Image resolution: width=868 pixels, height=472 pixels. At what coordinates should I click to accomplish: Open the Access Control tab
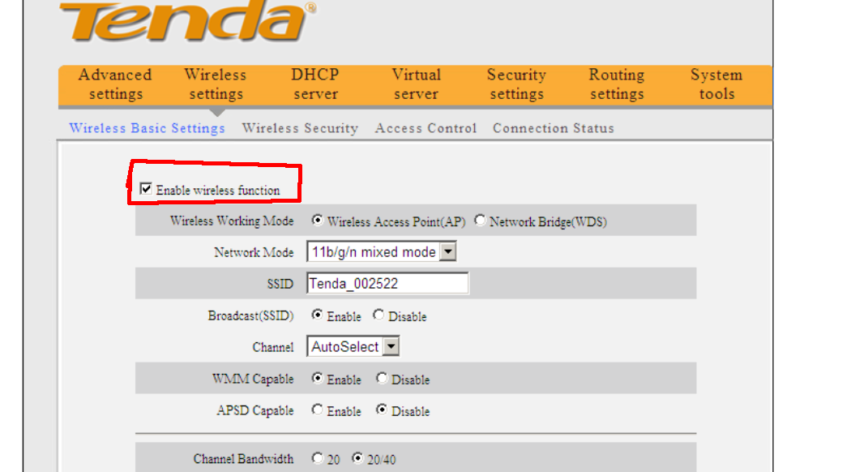(425, 128)
